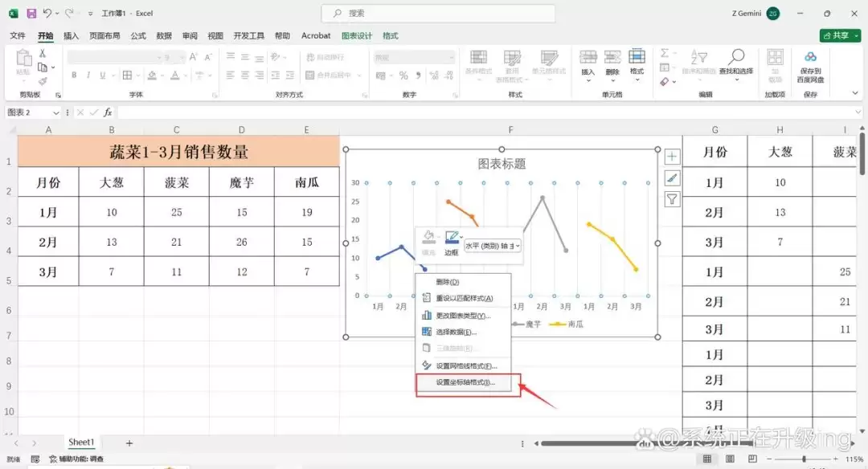Open the Name Box dropdown arrow
Screen dimensions: 868x469
tap(56, 112)
